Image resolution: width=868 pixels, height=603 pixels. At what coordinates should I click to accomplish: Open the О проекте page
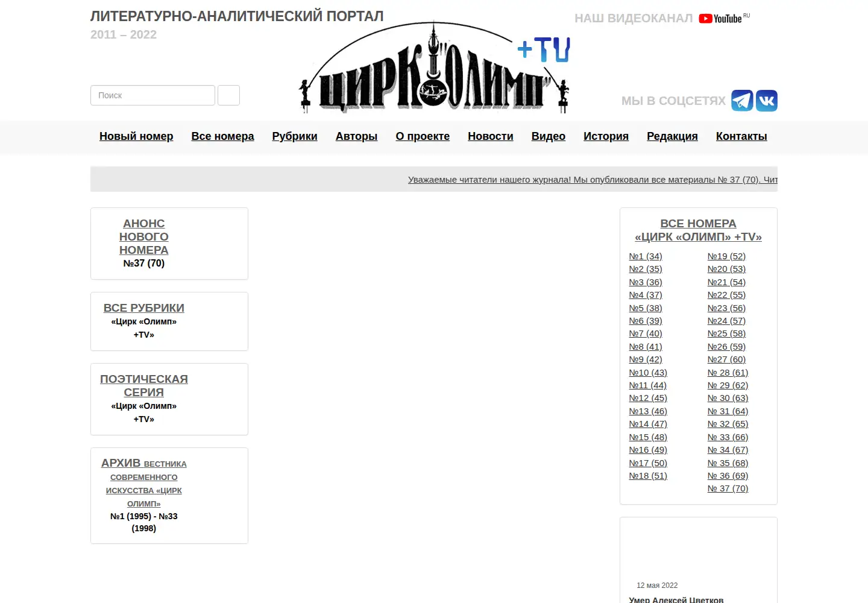(423, 136)
